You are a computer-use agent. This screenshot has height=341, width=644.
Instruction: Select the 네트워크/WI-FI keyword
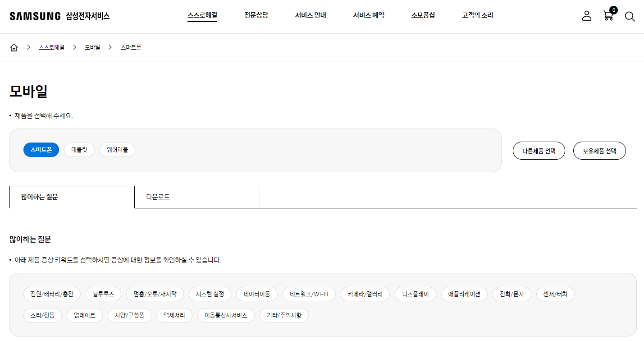tap(309, 294)
